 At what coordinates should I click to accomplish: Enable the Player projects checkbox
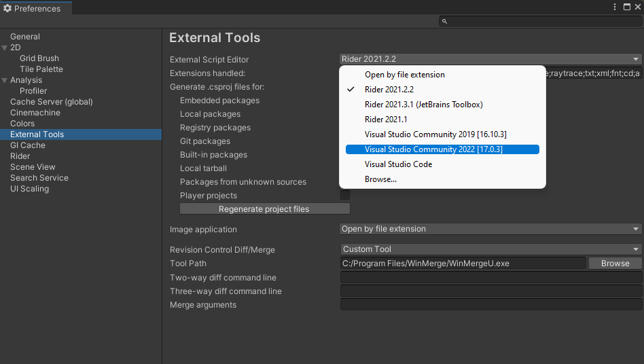click(345, 196)
